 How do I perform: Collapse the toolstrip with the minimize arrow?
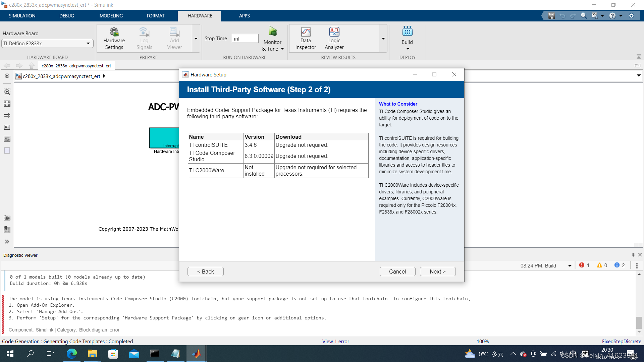click(639, 56)
